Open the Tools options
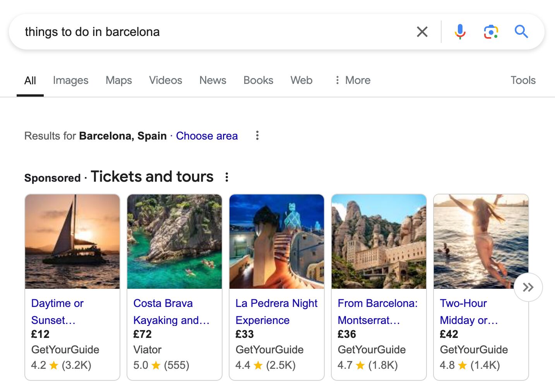Image resolution: width=555 pixels, height=392 pixels. coord(523,80)
